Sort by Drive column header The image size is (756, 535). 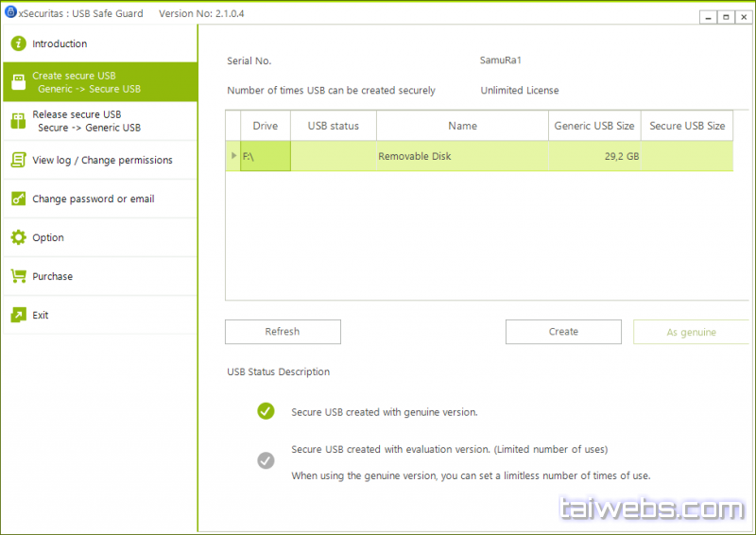tap(265, 126)
